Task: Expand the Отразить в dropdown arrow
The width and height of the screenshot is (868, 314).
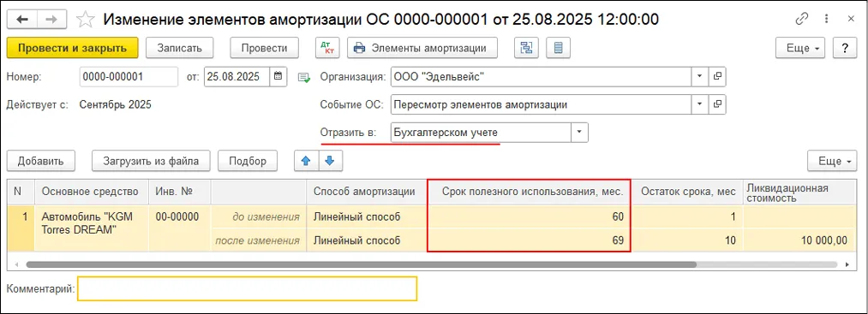Action: click(x=579, y=132)
